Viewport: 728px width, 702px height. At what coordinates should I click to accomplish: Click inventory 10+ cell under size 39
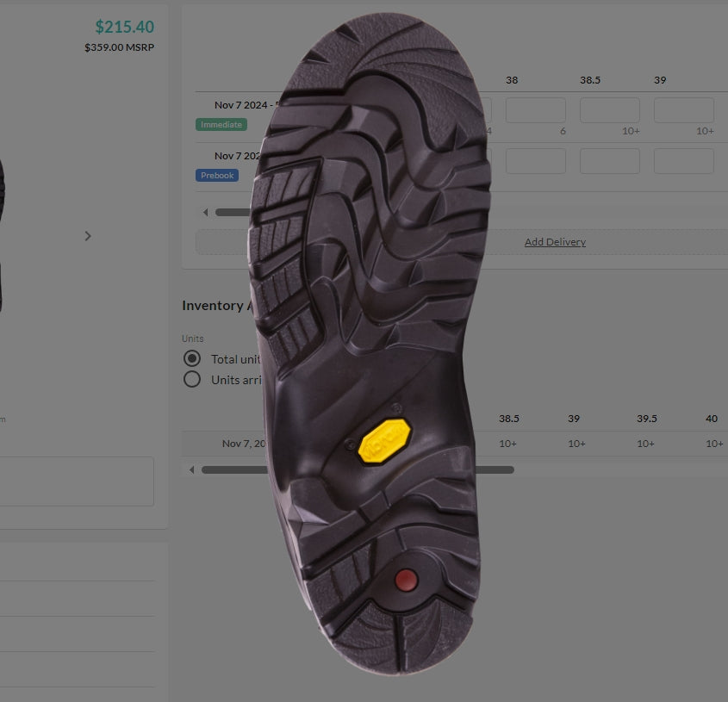point(576,444)
